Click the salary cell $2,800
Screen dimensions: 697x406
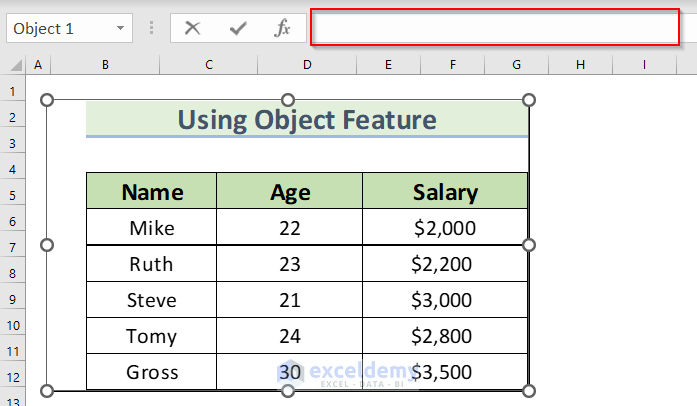(445, 336)
